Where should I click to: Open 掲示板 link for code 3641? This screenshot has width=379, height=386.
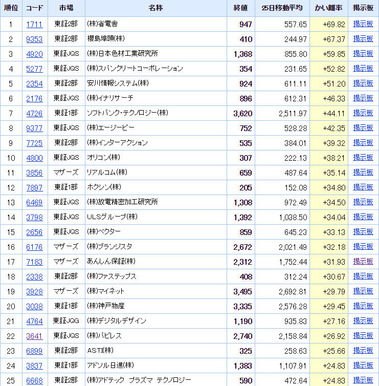pos(363,335)
